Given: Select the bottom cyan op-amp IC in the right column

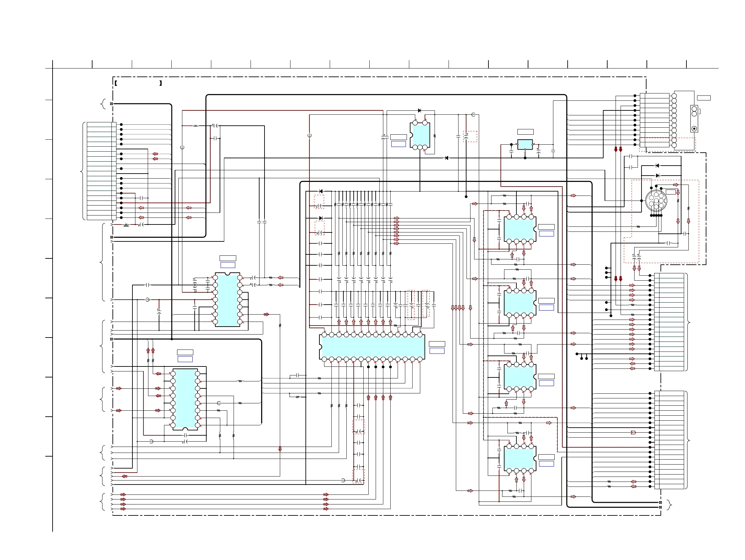Looking at the screenshot, I should pos(520,459).
